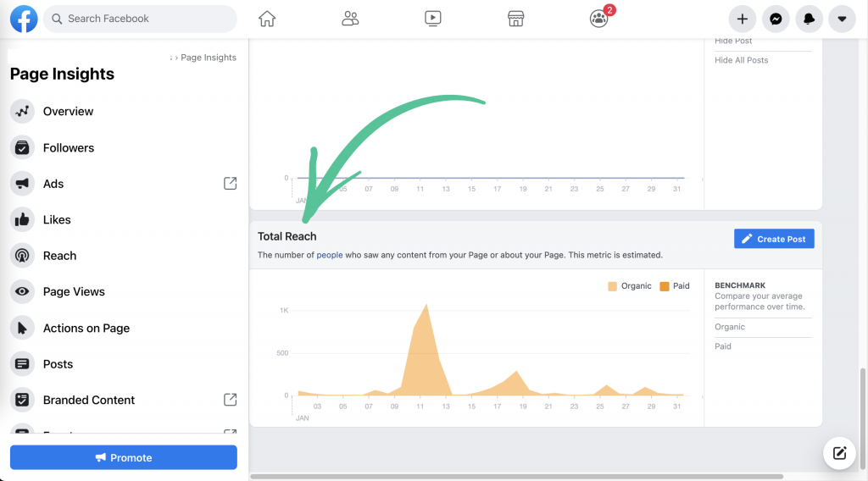Image resolution: width=868 pixels, height=481 pixels.
Task: Open the Posts insights section
Action: click(x=124, y=364)
